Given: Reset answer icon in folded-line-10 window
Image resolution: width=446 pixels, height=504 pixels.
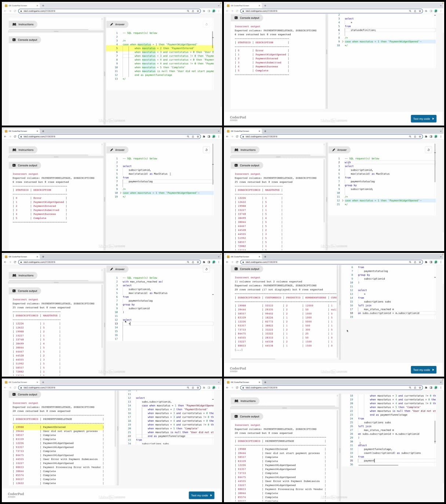Looking at the screenshot, I should (x=206, y=150).
